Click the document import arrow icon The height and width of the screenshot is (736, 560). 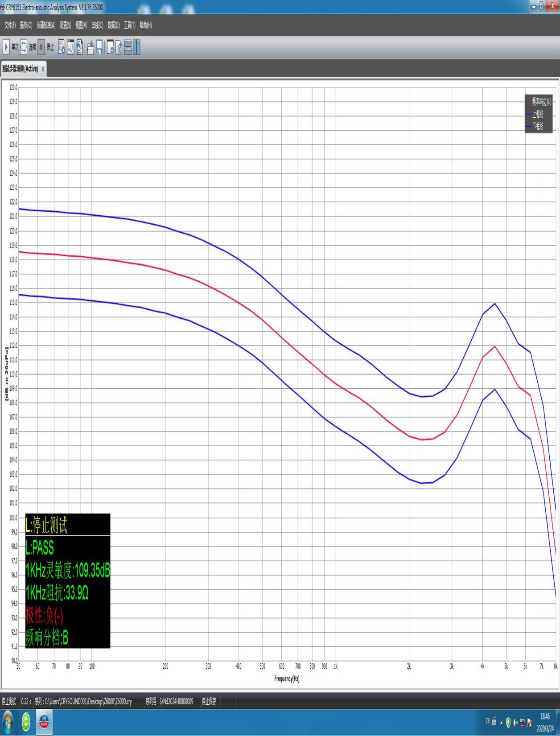click(80, 47)
